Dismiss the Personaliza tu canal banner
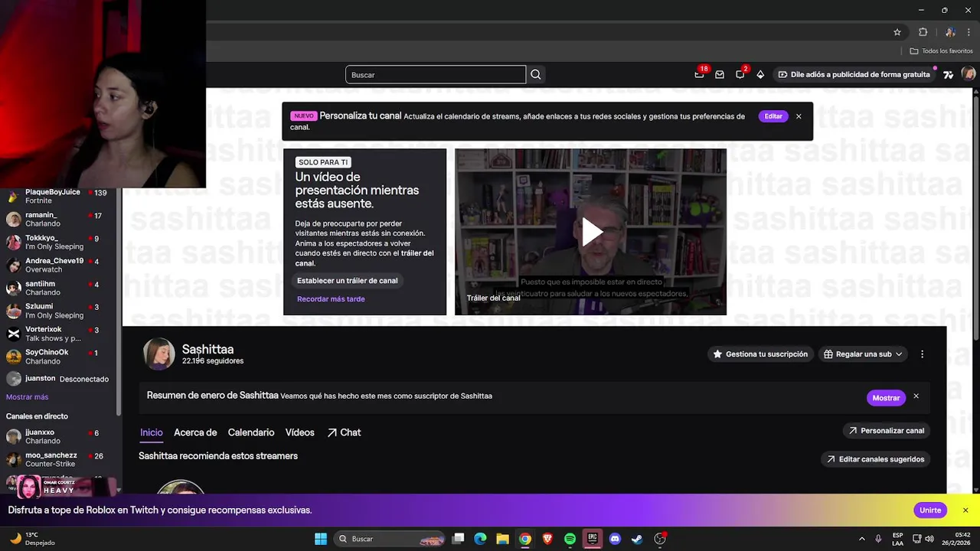 click(799, 116)
